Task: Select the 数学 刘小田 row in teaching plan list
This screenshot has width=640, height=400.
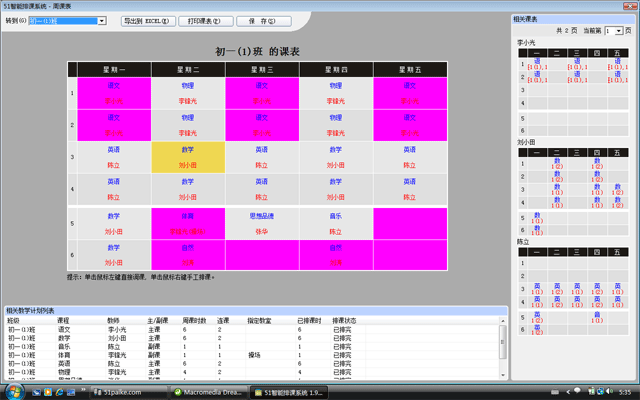Action: pos(252,338)
